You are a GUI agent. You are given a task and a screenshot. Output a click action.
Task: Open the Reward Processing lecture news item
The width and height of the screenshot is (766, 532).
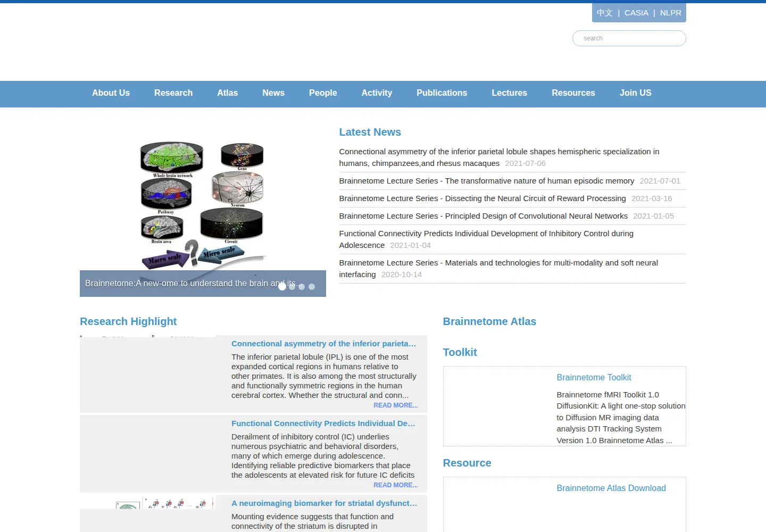click(482, 198)
